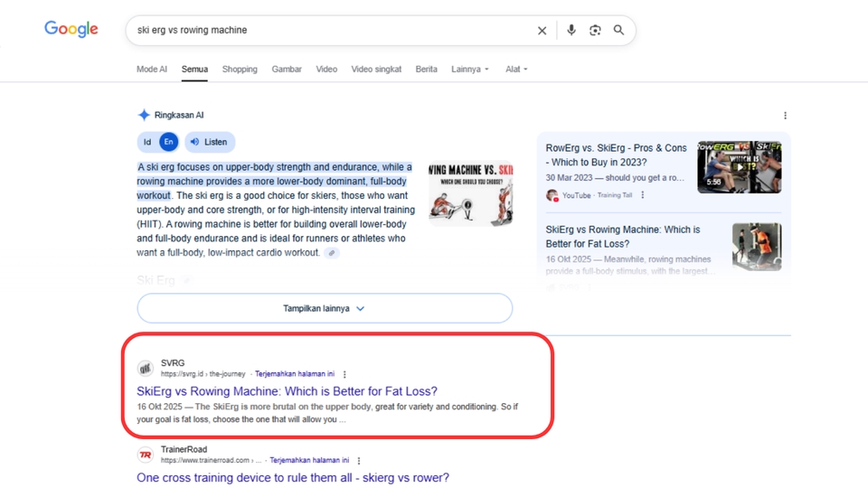
Task: Click the magnifying glass search button
Action: [619, 30]
